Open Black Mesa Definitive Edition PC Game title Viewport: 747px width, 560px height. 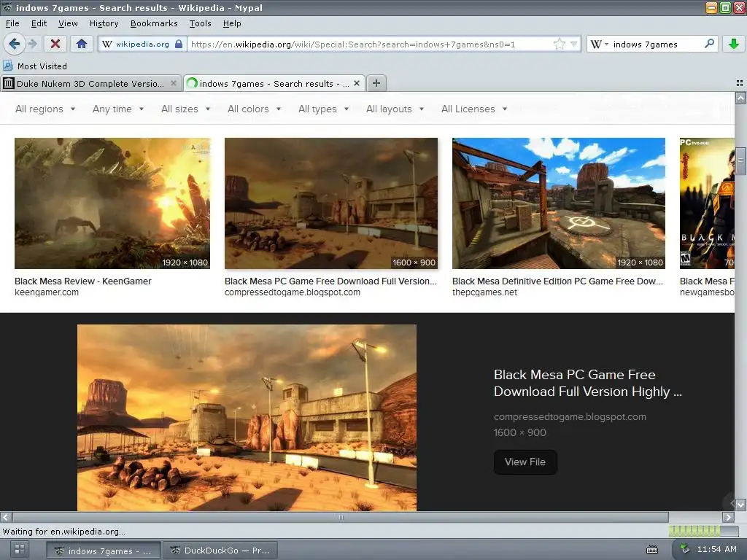(x=558, y=281)
